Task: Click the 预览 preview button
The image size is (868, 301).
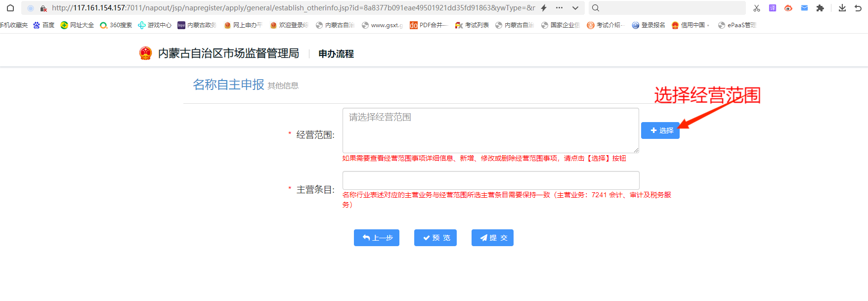Action: pos(435,238)
